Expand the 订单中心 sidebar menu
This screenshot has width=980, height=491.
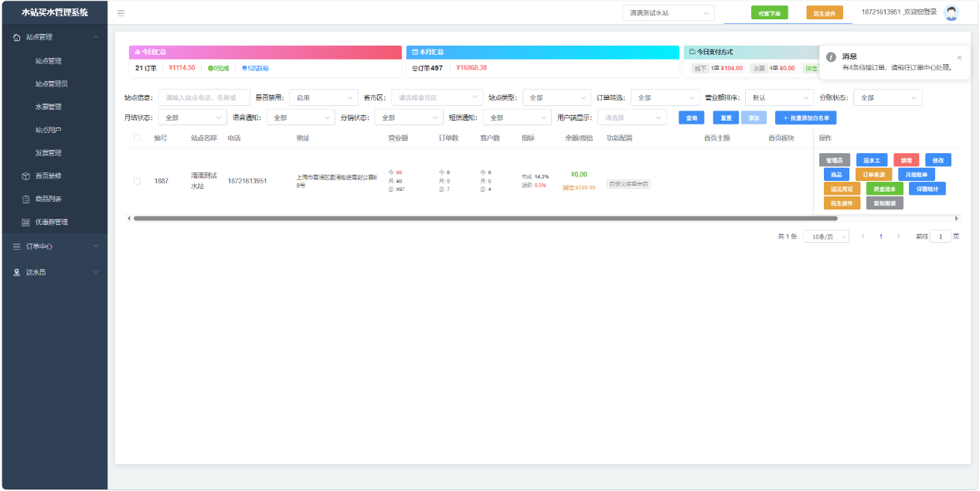(x=54, y=247)
